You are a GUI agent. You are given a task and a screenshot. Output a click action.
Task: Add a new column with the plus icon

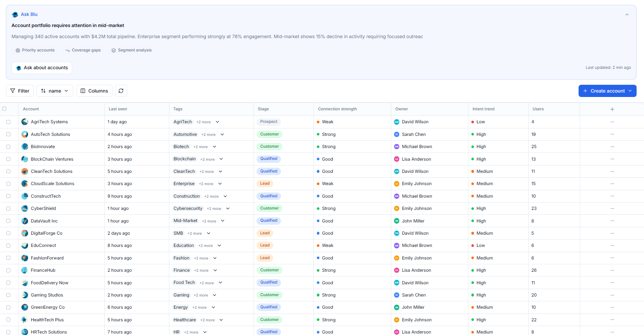[x=612, y=109]
